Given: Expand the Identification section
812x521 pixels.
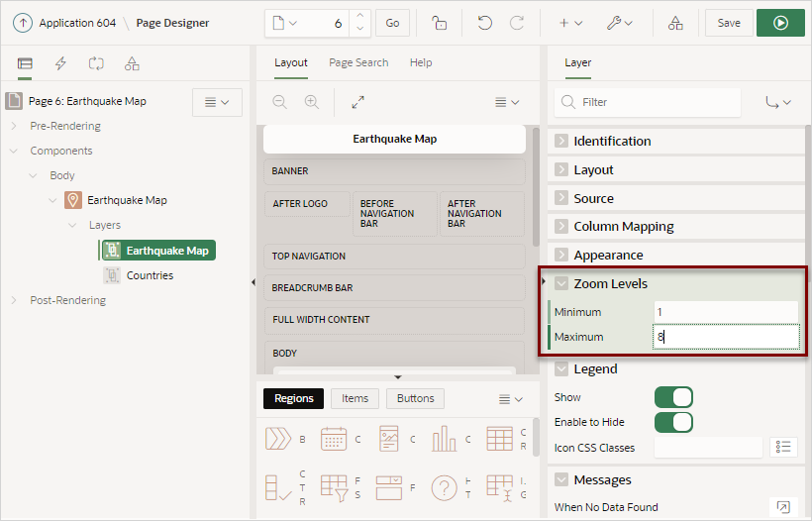Looking at the screenshot, I should tap(561, 141).
